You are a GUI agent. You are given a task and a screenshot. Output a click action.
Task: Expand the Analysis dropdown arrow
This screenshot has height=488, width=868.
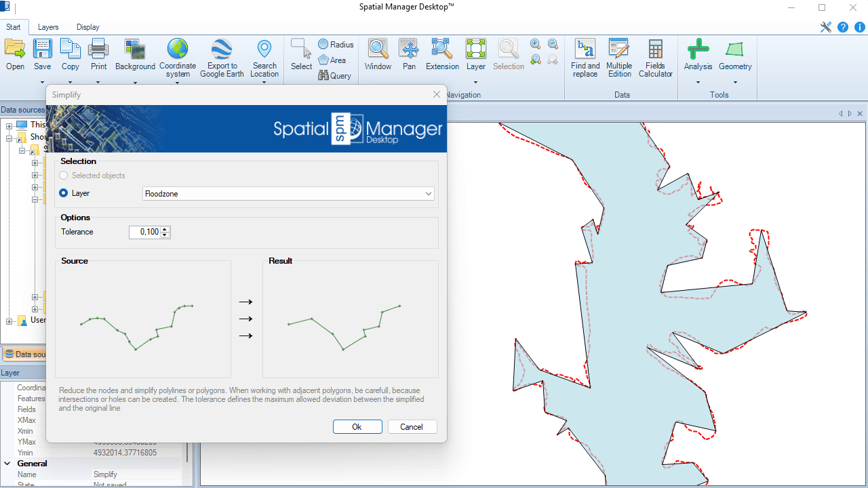(698, 83)
